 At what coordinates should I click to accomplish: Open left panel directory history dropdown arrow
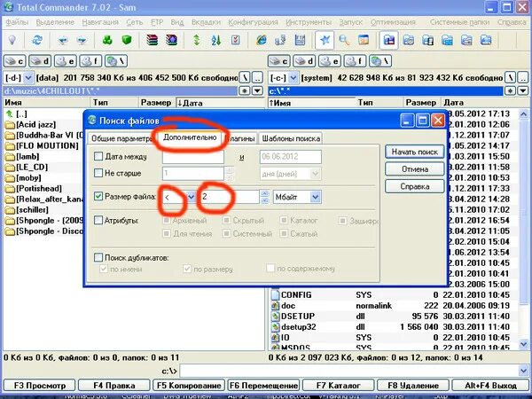click(257, 90)
